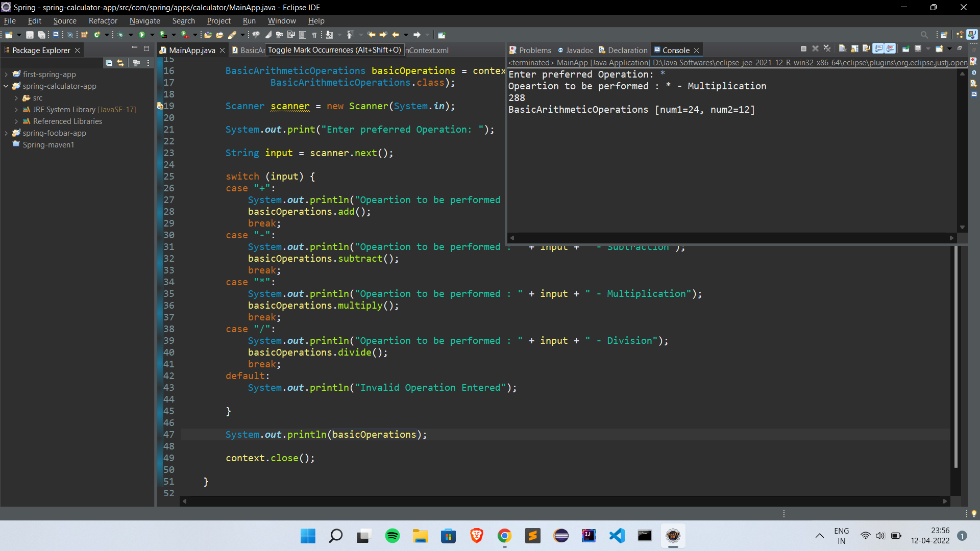Image resolution: width=980 pixels, height=551 pixels.
Task: Toggle Block Selection Mode
Action: (x=303, y=35)
